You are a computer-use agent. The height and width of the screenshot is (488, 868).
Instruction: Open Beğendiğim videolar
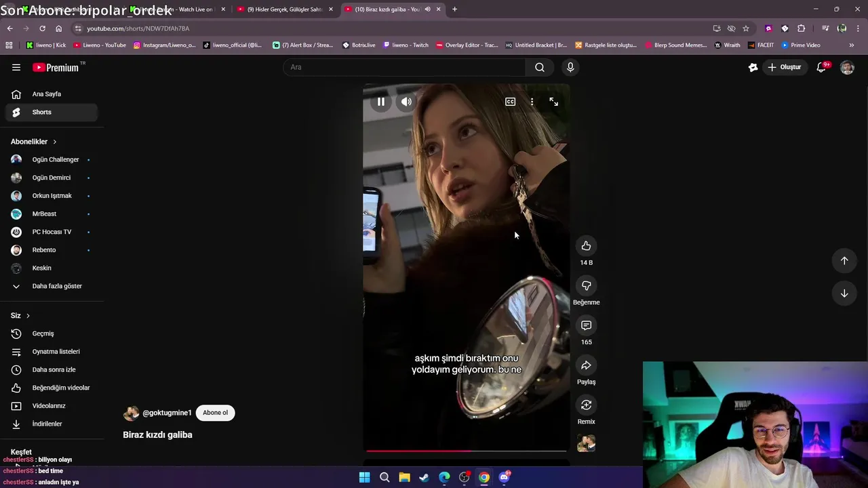click(52, 388)
